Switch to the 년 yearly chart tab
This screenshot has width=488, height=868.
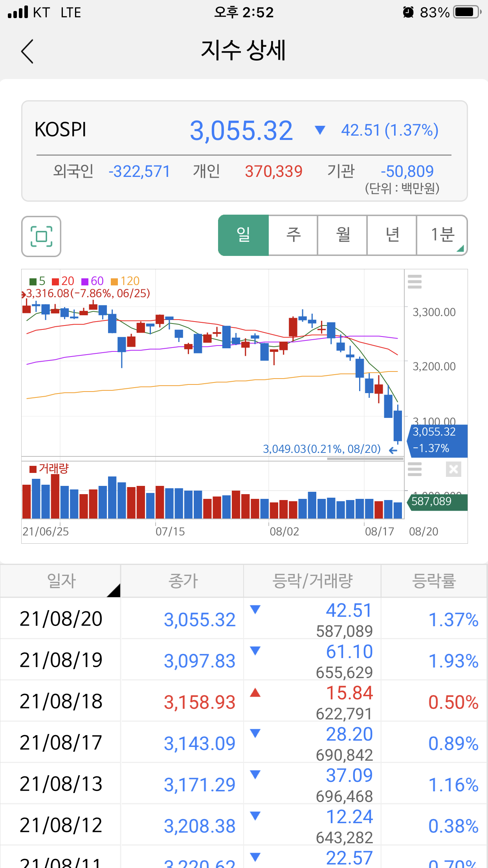click(x=392, y=235)
